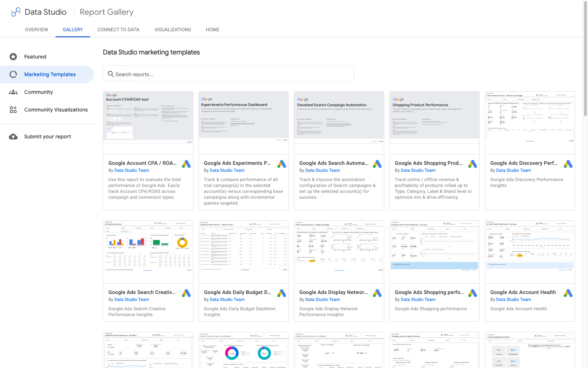Open Google Ads Discovery Performance thumbnail
This screenshot has width=588, height=368.
[530, 123]
